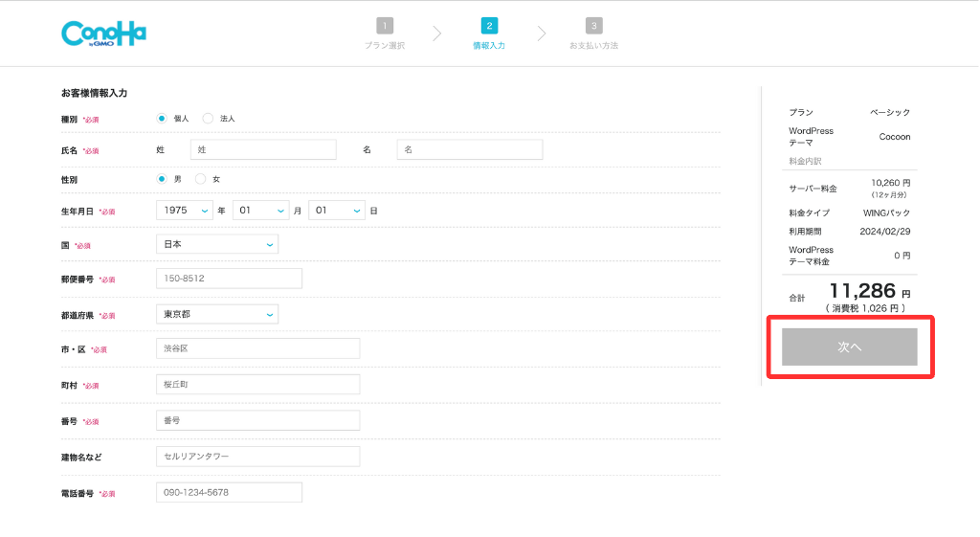Select the 個人 radio button

click(162, 118)
